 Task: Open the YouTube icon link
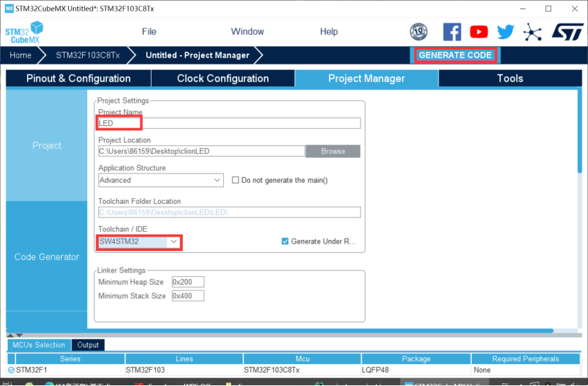pos(479,32)
